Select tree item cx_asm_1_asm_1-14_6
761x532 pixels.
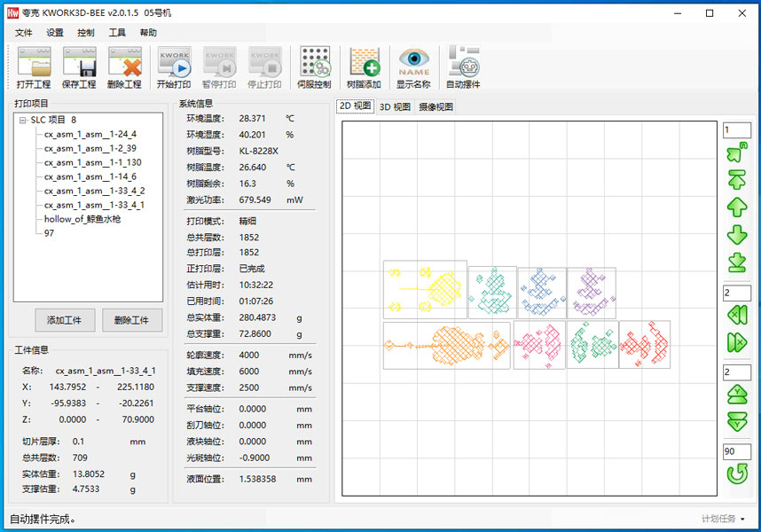click(90, 176)
